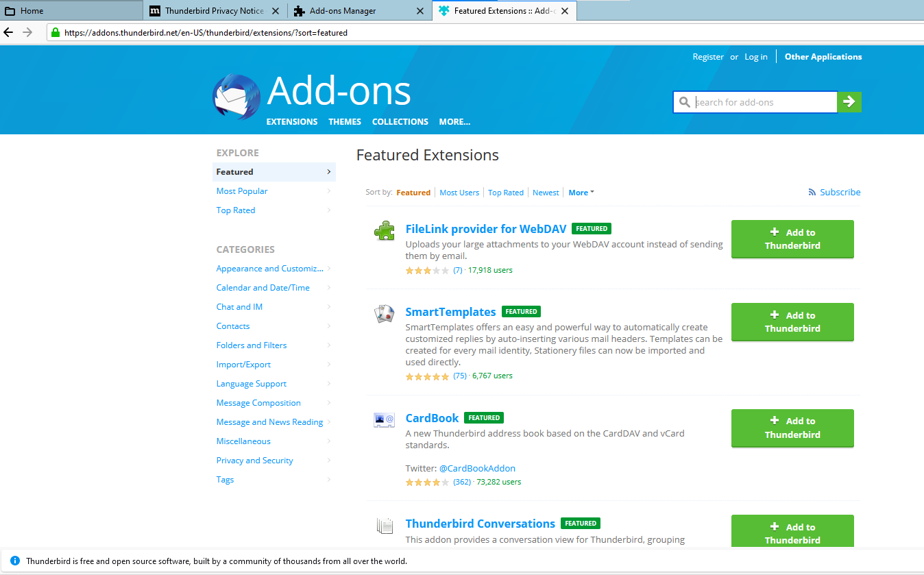Screen dimensions: 924x575
Task: Open the Message Composition category
Action: point(274,403)
